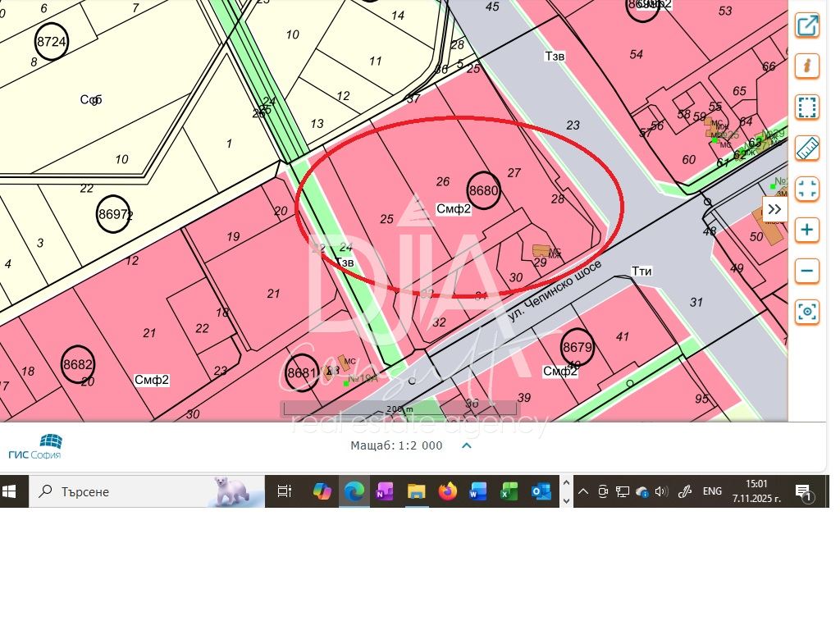This screenshot has height=630, width=840.
Task: Collapse side toolbar with double-chevron
Action: point(774,209)
